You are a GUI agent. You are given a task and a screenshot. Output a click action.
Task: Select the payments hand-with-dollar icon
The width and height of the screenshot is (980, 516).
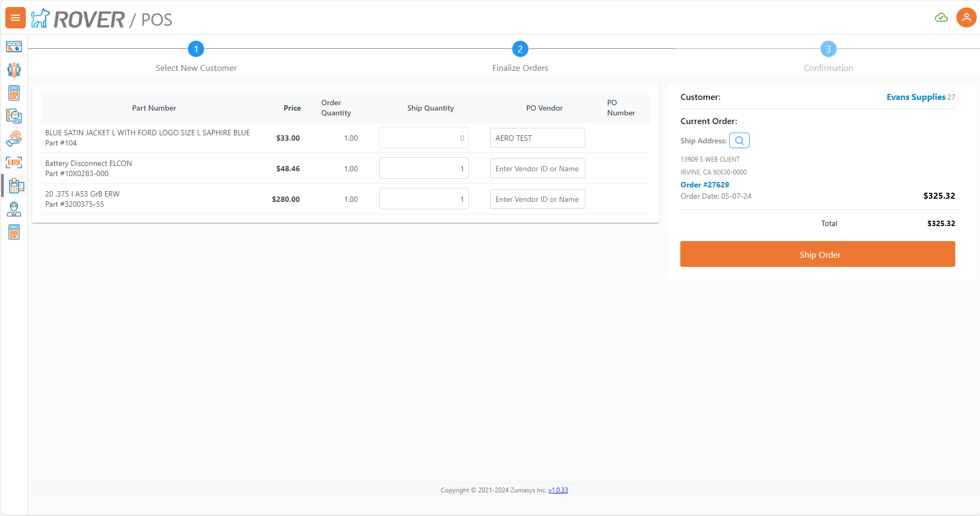pos(14,139)
